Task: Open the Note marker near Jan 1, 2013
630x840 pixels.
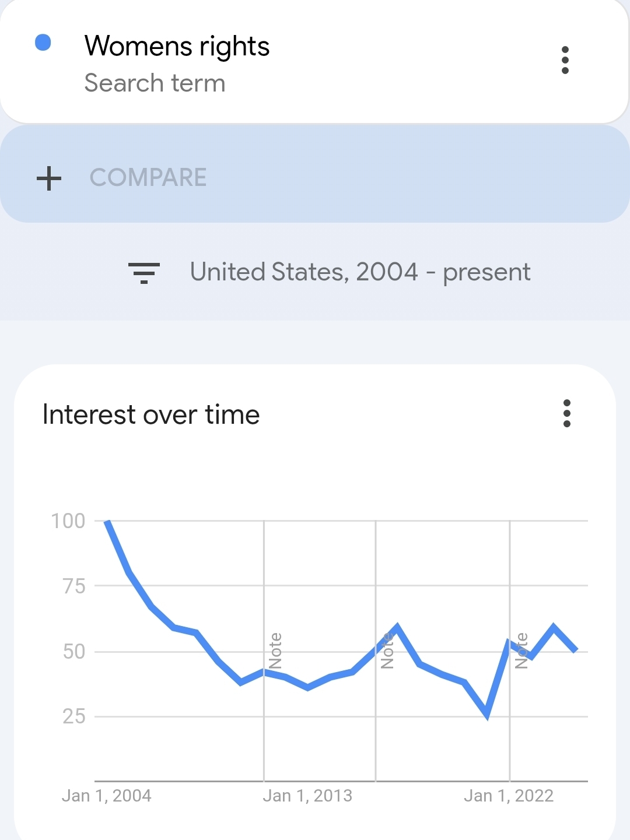Action: pos(275,651)
